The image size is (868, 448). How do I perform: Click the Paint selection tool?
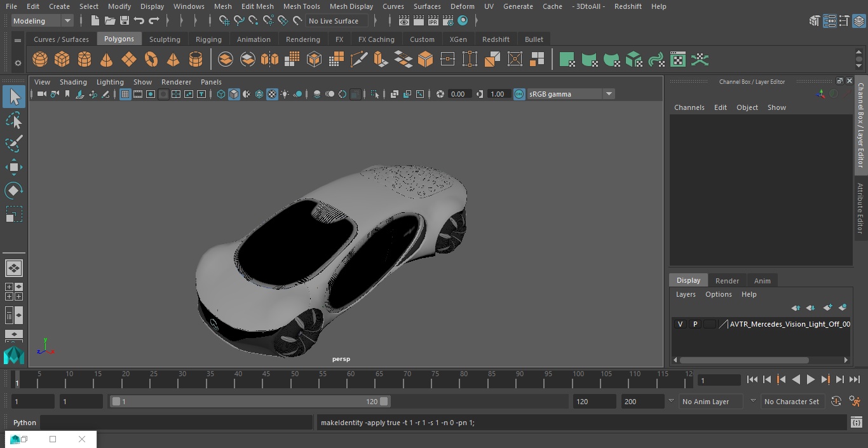point(14,144)
